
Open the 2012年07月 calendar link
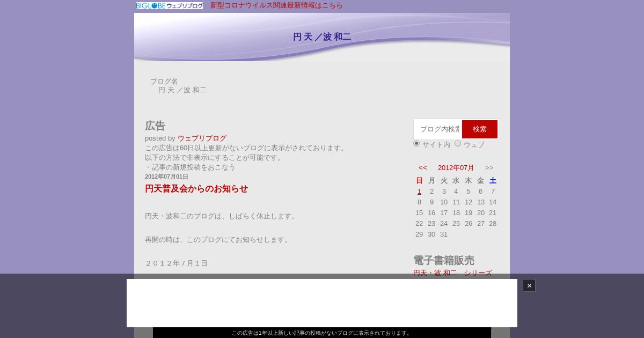coord(456,168)
